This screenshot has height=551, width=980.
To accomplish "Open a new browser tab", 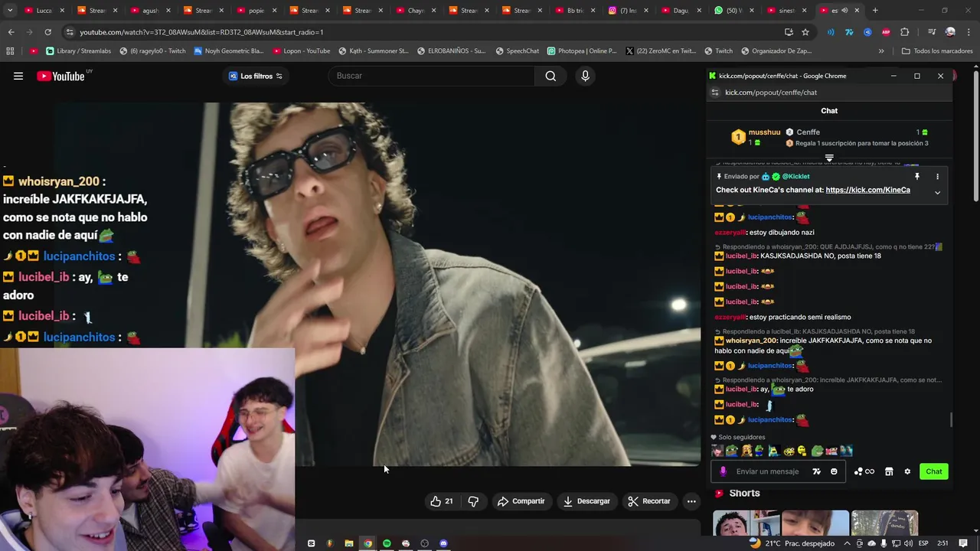I will pyautogui.click(x=875, y=11).
